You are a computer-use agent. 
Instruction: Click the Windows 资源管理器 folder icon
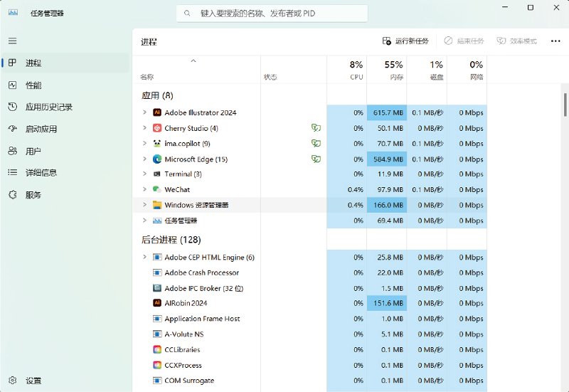[157, 205]
